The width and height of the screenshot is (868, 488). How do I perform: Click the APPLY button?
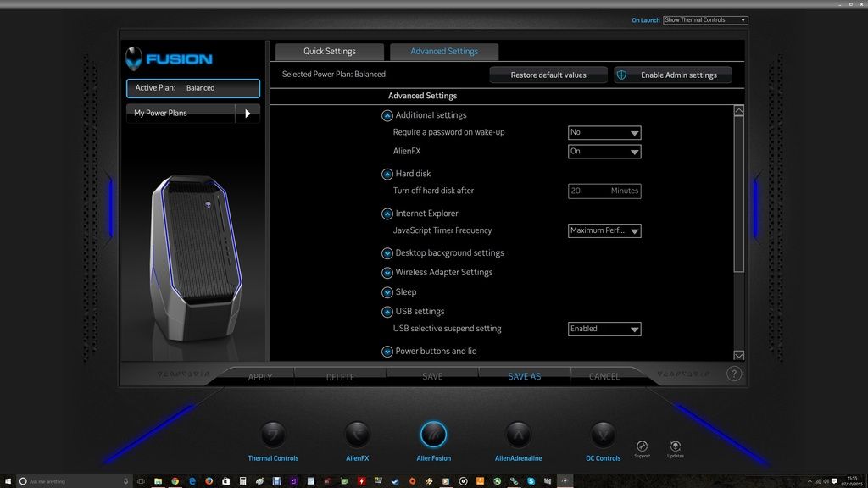[260, 377]
